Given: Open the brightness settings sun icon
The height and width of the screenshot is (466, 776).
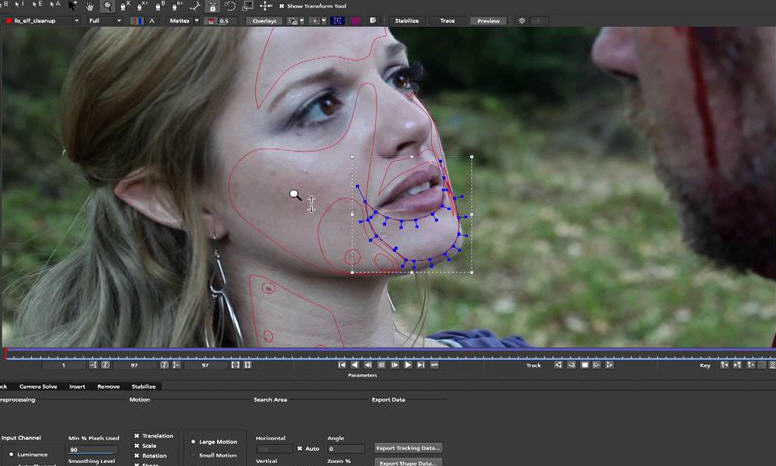Looking at the screenshot, I should click(522, 21).
